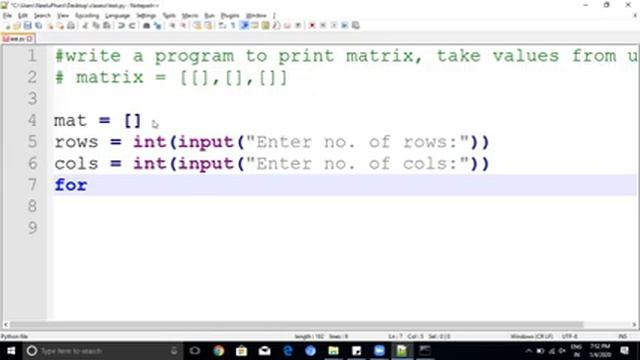
Task: Click the Zoom In toolbar icon
Action: tap(172, 25)
